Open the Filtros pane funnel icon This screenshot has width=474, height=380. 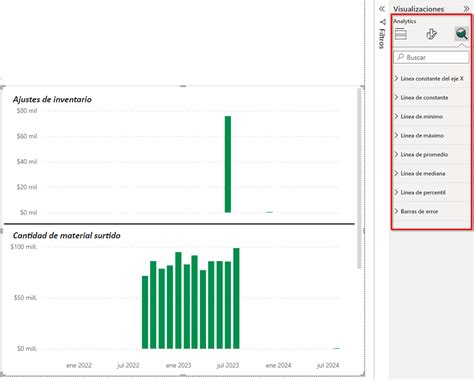tap(382, 22)
